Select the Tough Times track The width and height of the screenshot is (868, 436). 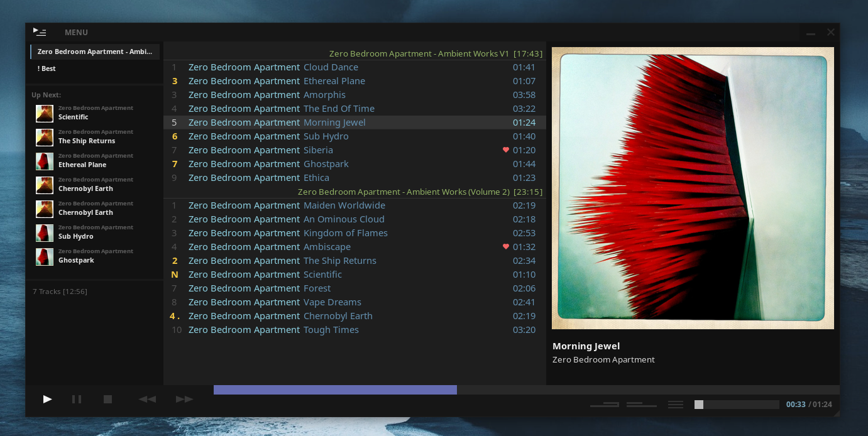(x=355, y=330)
